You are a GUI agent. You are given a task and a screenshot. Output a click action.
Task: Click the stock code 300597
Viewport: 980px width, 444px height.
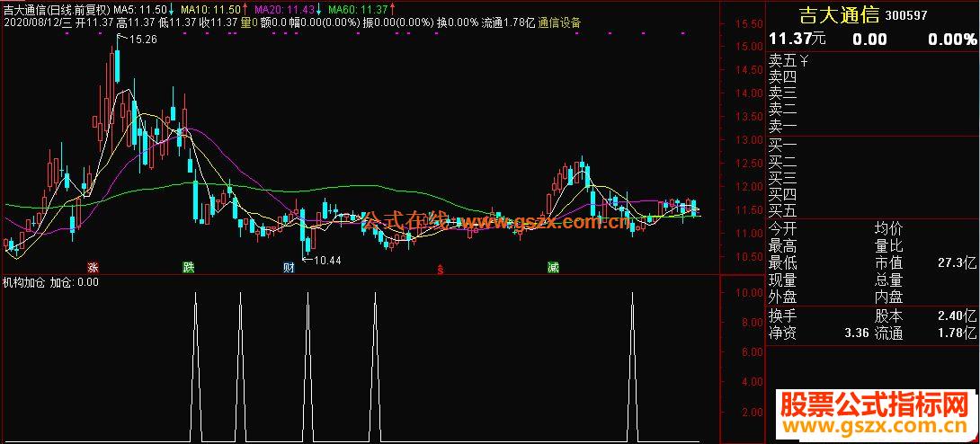click(906, 15)
